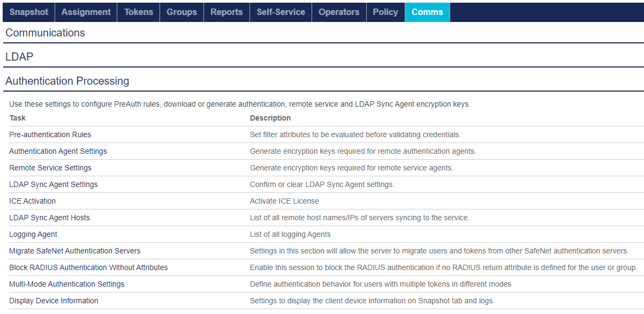This screenshot has width=644, height=314.
Task: Click Remote Service Settings link
Action: 50,168
